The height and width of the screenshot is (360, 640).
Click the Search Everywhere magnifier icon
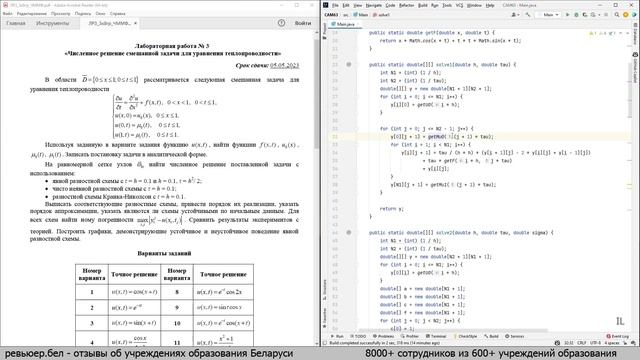[x=617, y=15]
